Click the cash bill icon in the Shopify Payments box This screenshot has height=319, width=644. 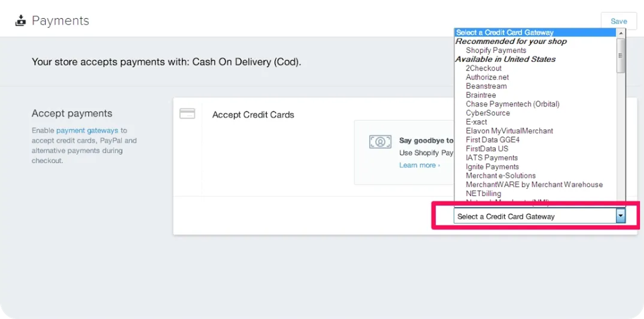click(380, 142)
